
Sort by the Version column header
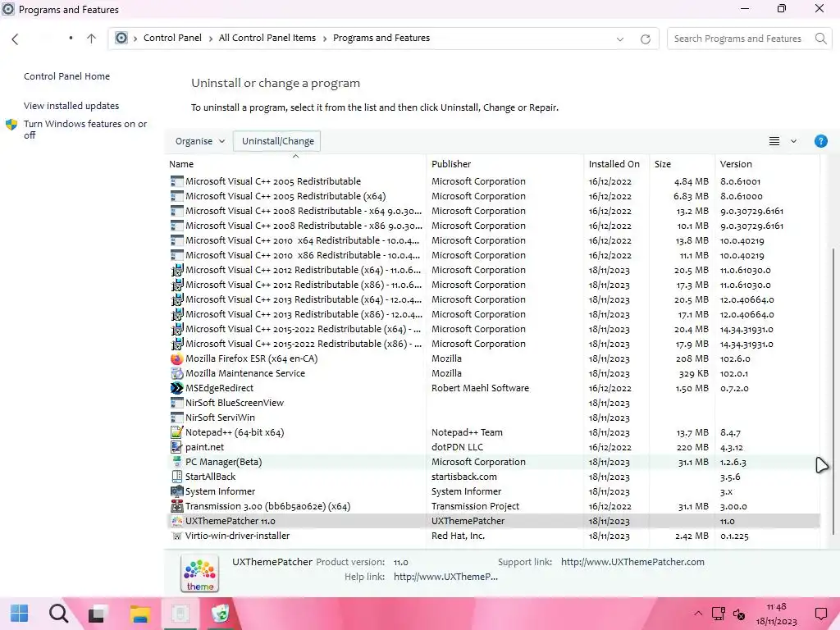767,164
